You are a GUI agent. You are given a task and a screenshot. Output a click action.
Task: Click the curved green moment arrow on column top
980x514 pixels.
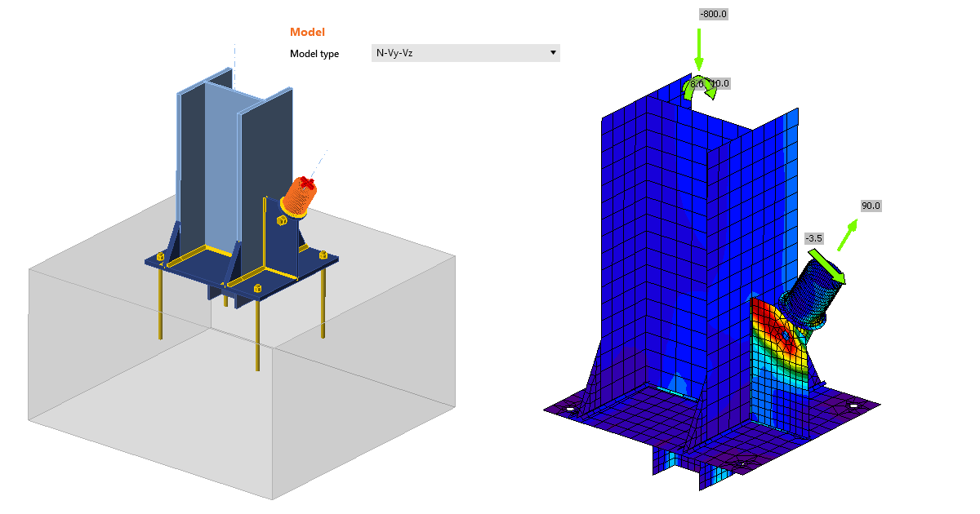[699, 86]
